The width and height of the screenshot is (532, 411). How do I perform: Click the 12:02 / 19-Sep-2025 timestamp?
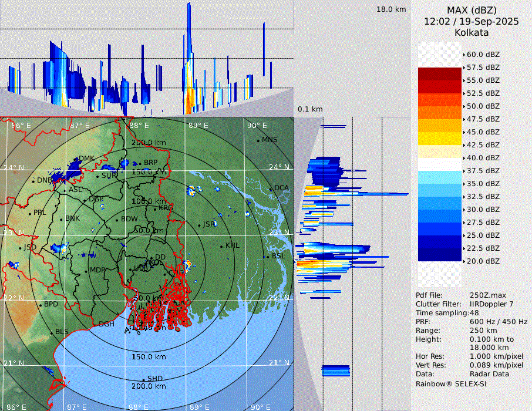point(472,21)
